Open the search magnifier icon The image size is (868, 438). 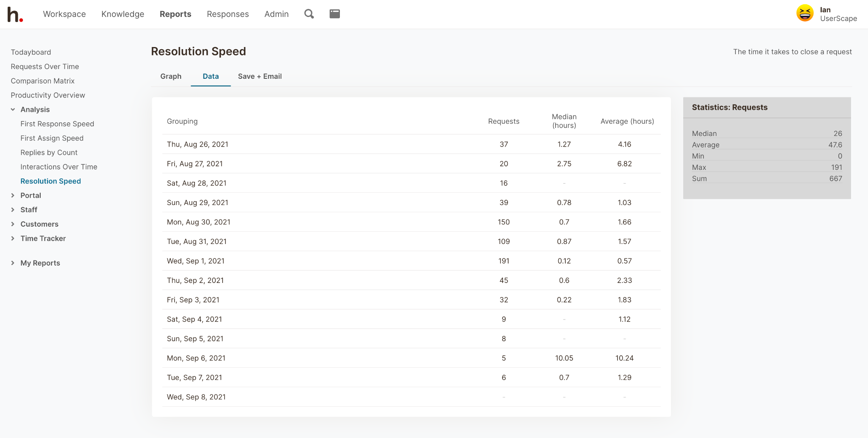tap(309, 14)
